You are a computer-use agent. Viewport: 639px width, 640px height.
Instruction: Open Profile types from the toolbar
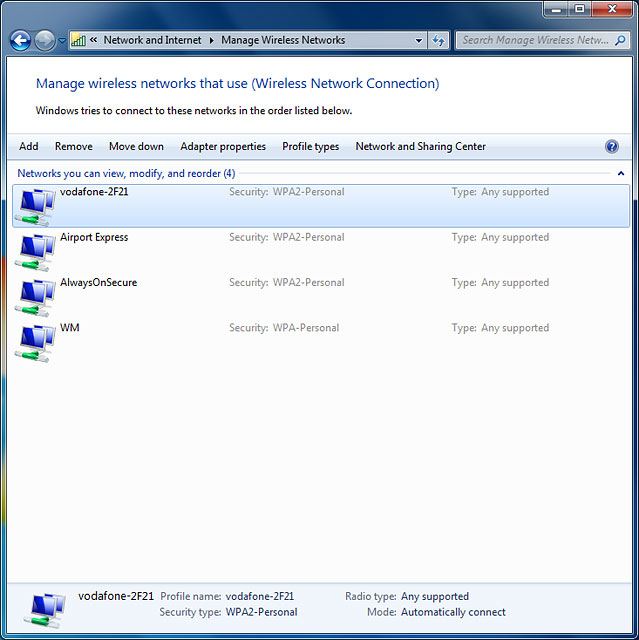(311, 146)
